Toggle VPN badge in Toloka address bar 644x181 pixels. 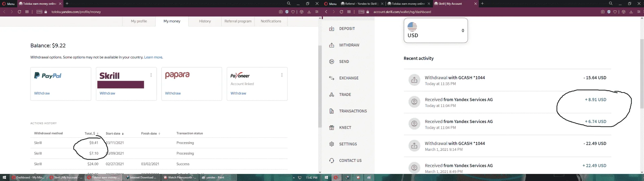pos(39,12)
